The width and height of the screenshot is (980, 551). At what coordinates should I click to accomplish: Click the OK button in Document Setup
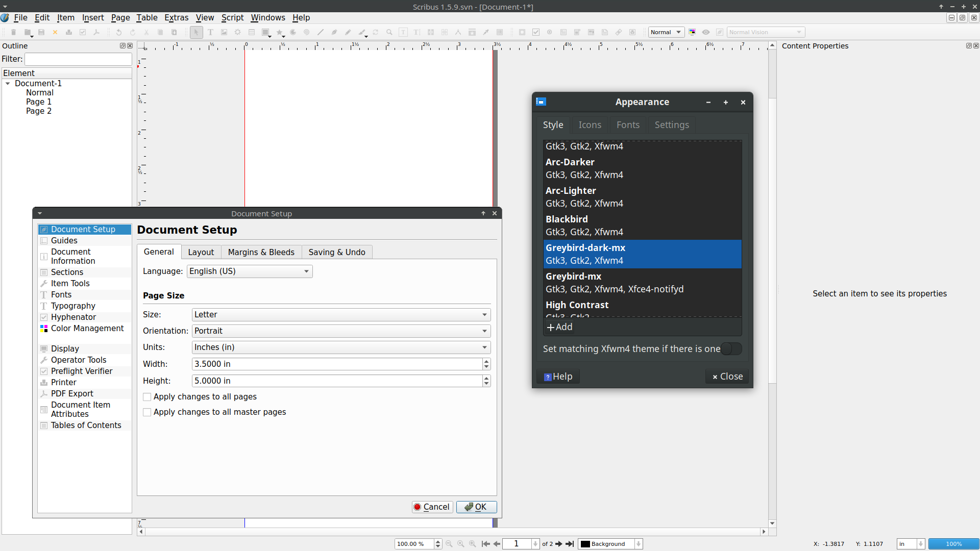tap(476, 507)
